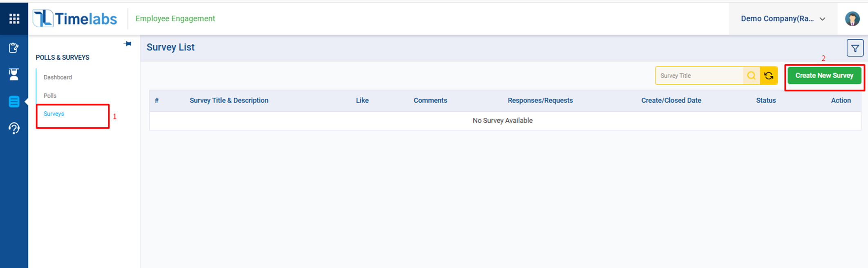Open the filter funnel icon
Image resolution: width=868 pixels, height=268 pixels.
coord(855,48)
